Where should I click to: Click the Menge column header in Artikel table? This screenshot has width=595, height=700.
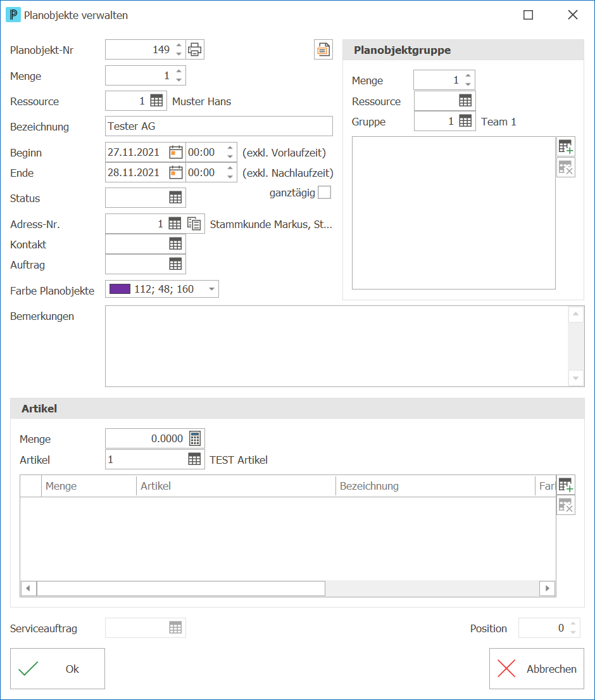(89, 486)
